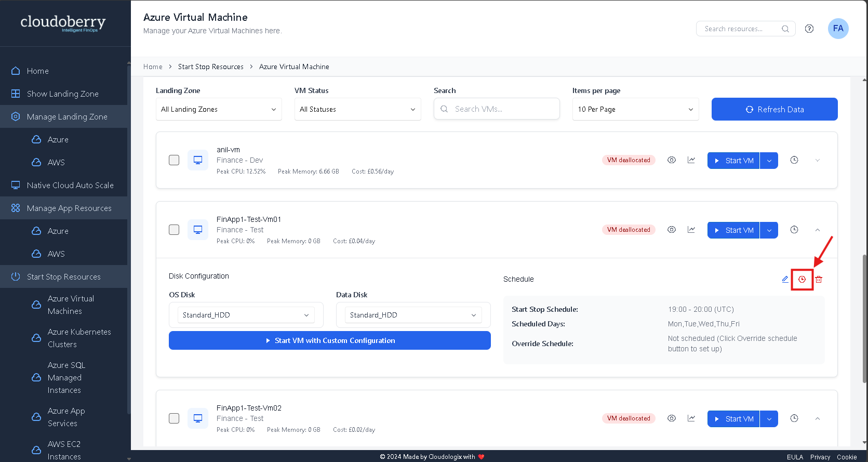Click the Refresh Data button

click(x=774, y=109)
